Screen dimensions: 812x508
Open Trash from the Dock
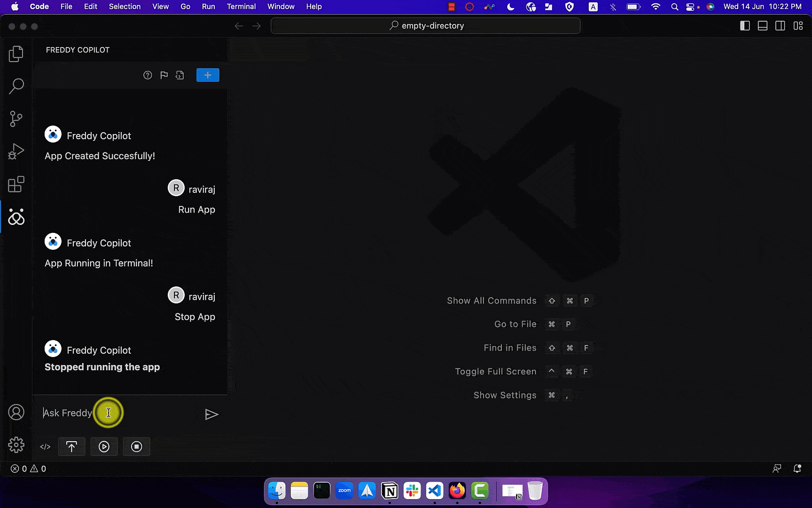tap(535, 491)
